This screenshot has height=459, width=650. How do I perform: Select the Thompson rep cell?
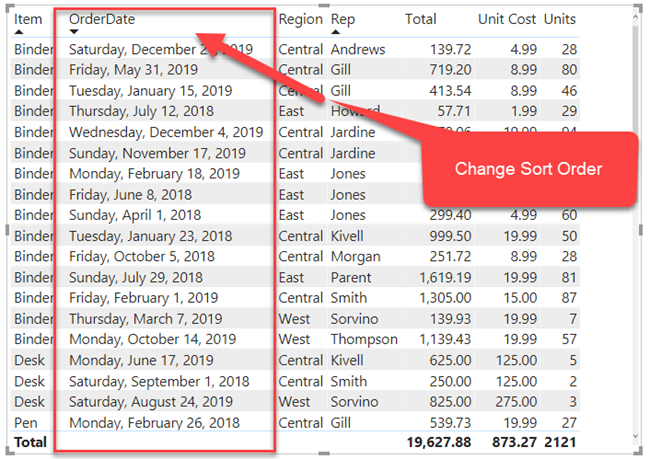(x=364, y=339)
